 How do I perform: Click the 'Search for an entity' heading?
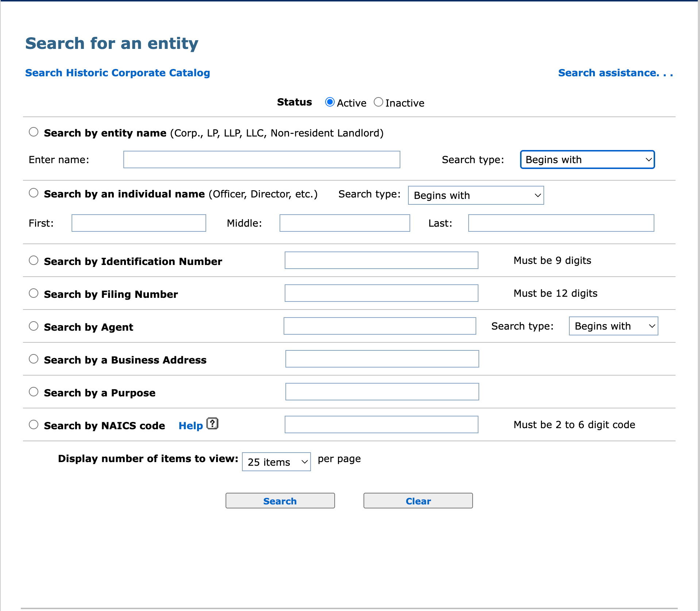pyautogui.click(x=112, y=43)
